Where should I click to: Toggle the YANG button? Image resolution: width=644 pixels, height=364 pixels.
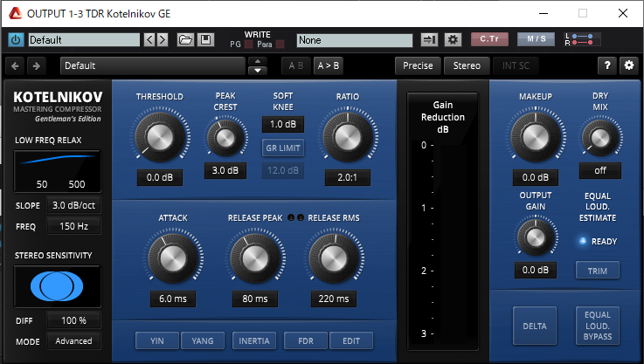(203, 341)
